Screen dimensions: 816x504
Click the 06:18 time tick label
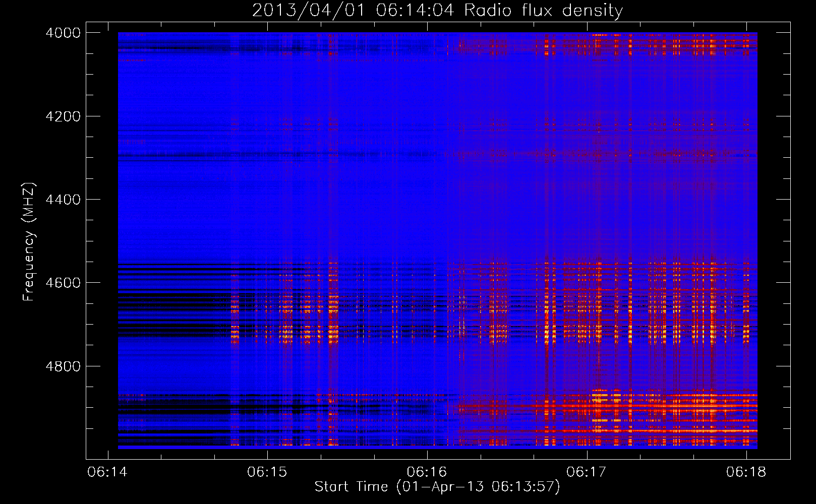coord(746,472)
